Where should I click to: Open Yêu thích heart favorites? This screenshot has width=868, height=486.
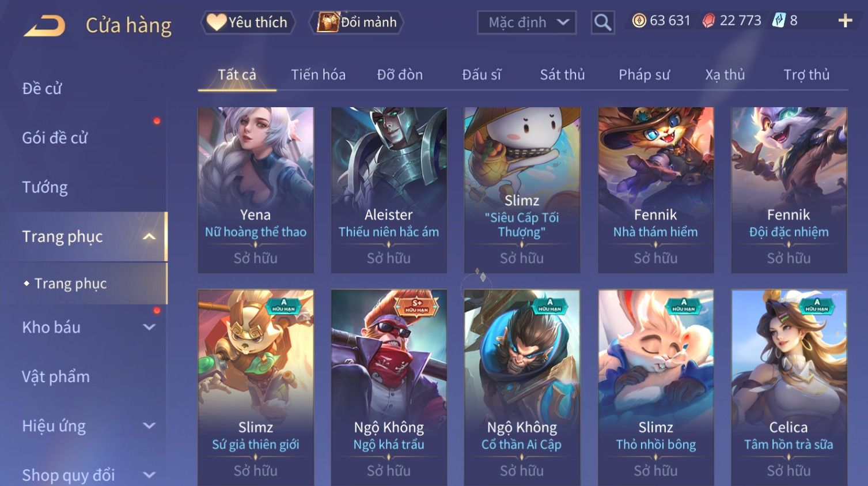coord(248,22)
